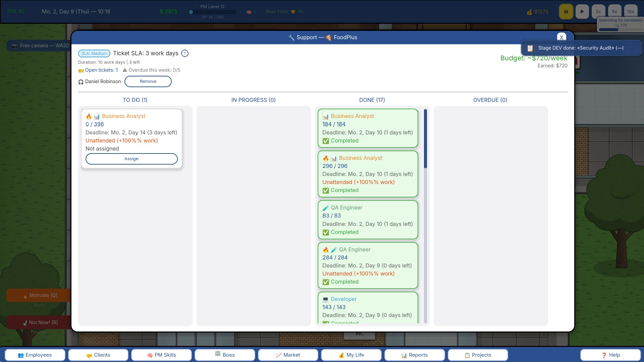Resume normal speed with the play button
Screen dimensions: 644x362
(x=582, y=12)
